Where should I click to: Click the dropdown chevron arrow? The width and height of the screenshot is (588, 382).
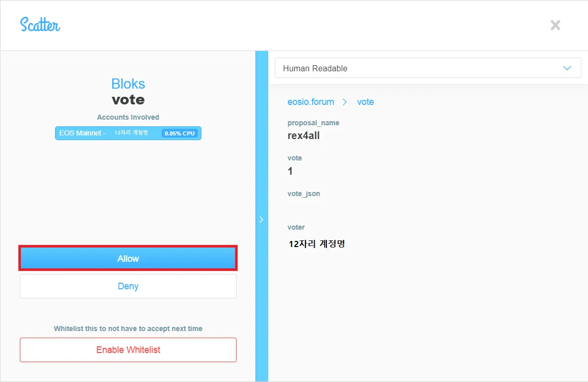(567, 68)
